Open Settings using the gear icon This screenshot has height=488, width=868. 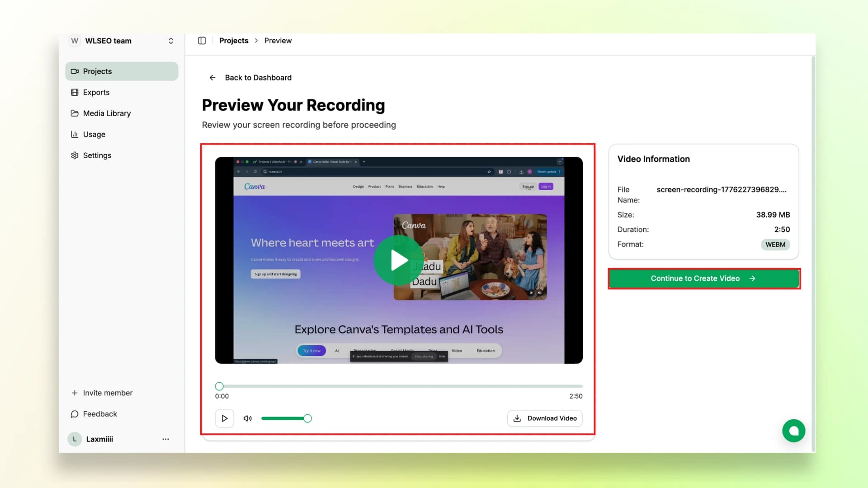pos(75,155)
